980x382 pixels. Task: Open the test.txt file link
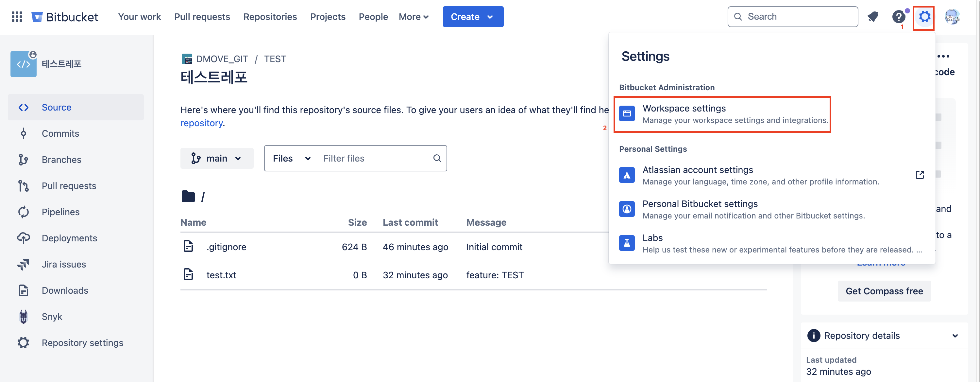[221, 275]
